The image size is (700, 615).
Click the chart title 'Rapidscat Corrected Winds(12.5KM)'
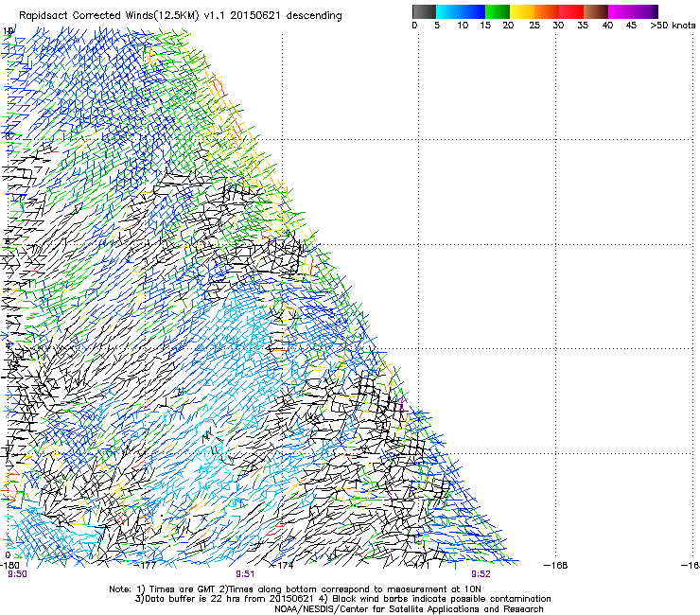109,16
